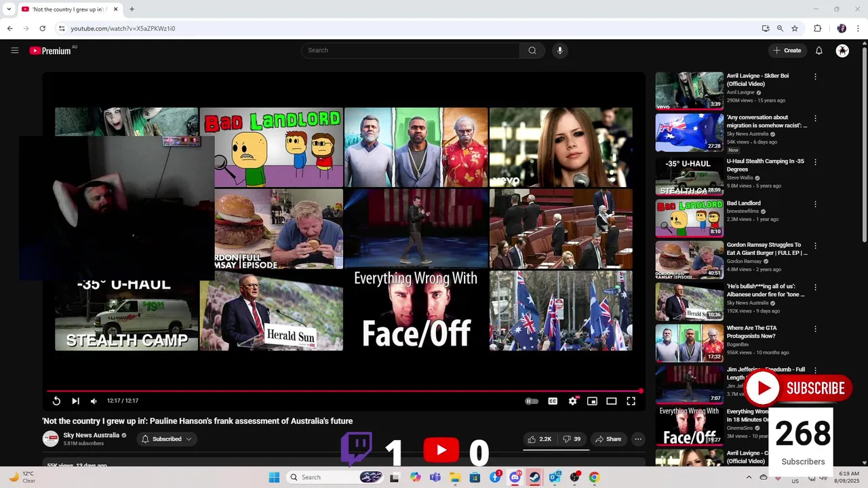Open options for Avril Lavigne Sk8er Boi
The image size is (868, 488).
coord(815,77)
